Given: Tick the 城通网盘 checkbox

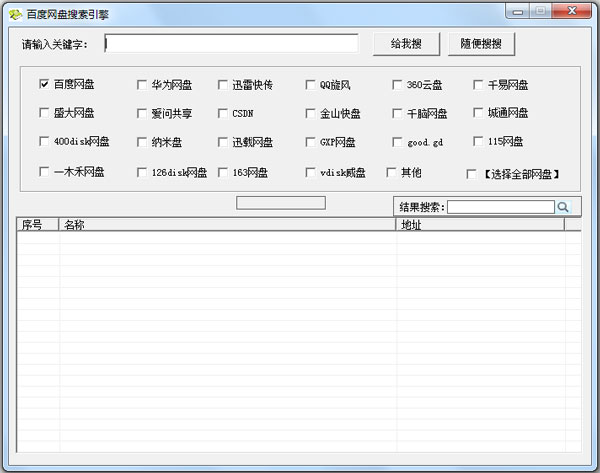Looking at the screenshot, I should pos(478,113).
